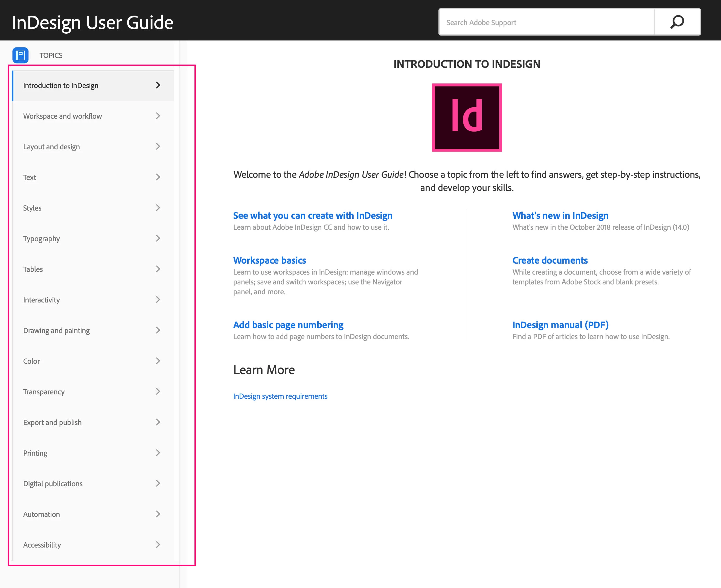
Task: Click chevron beside Color topic
Action: (158, 361)
